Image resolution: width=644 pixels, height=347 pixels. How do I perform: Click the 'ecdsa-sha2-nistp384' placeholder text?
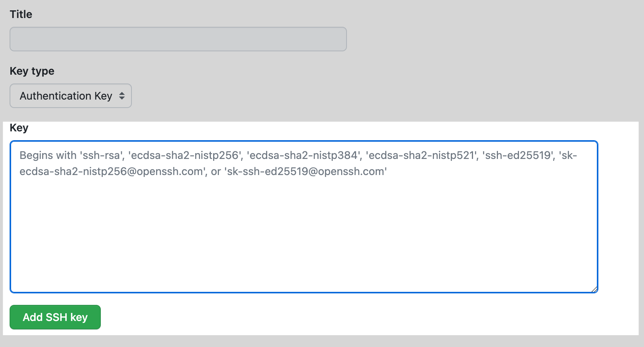click(304, 155)
